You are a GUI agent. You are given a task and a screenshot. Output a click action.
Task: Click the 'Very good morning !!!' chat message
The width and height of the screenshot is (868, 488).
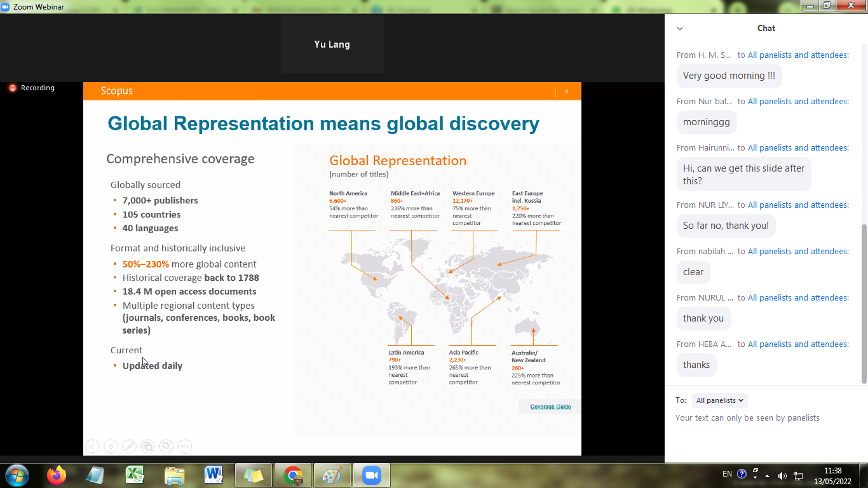[x=729, y=76]
